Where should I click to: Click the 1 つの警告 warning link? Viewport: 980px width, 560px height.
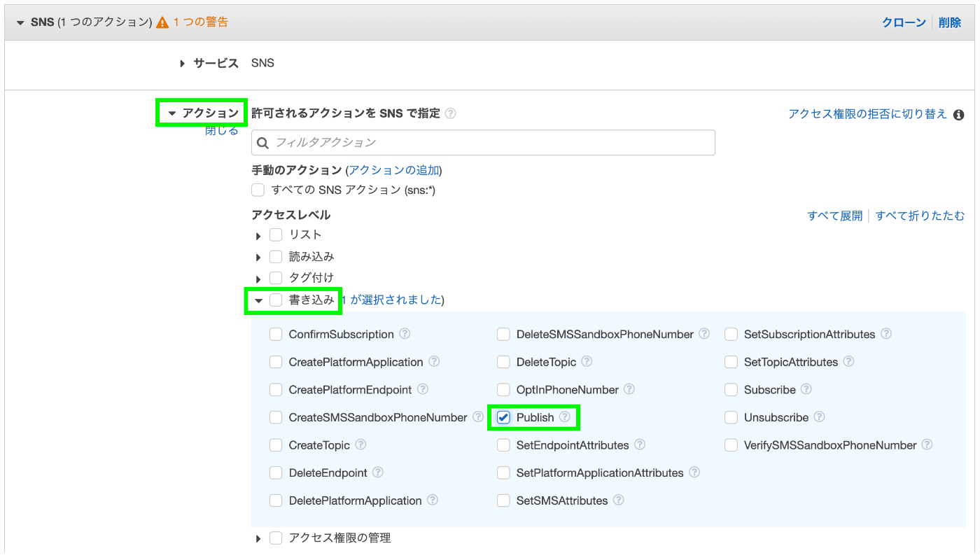(x=201, y=22)
